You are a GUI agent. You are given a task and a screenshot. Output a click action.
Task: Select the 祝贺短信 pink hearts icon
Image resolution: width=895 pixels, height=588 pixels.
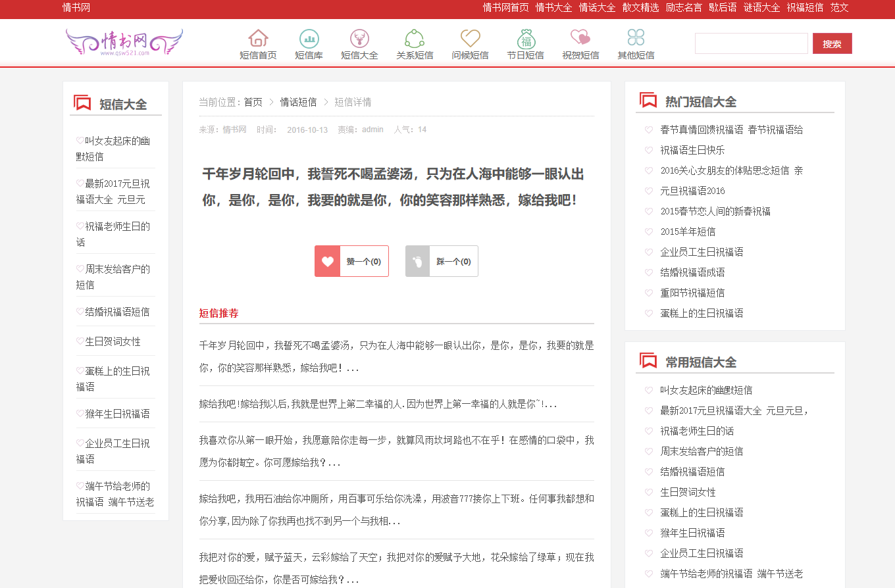(580, 38)
